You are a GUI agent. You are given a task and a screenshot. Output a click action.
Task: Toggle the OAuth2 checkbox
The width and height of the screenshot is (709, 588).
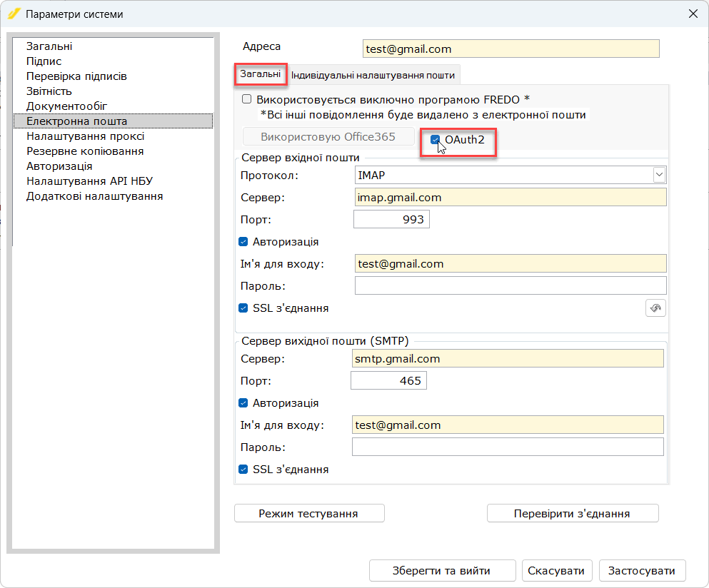(435, 140)
